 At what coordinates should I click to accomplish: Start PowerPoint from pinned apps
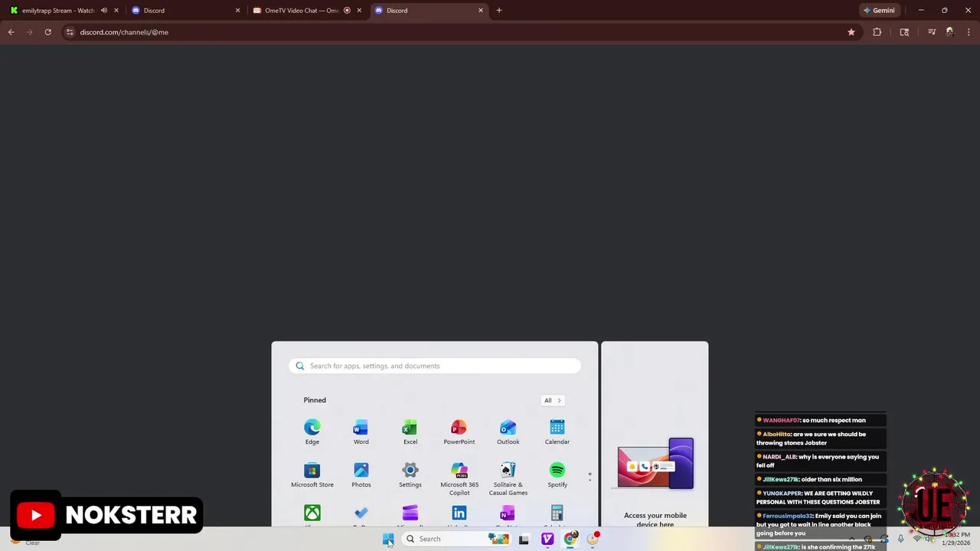(459, 432)
